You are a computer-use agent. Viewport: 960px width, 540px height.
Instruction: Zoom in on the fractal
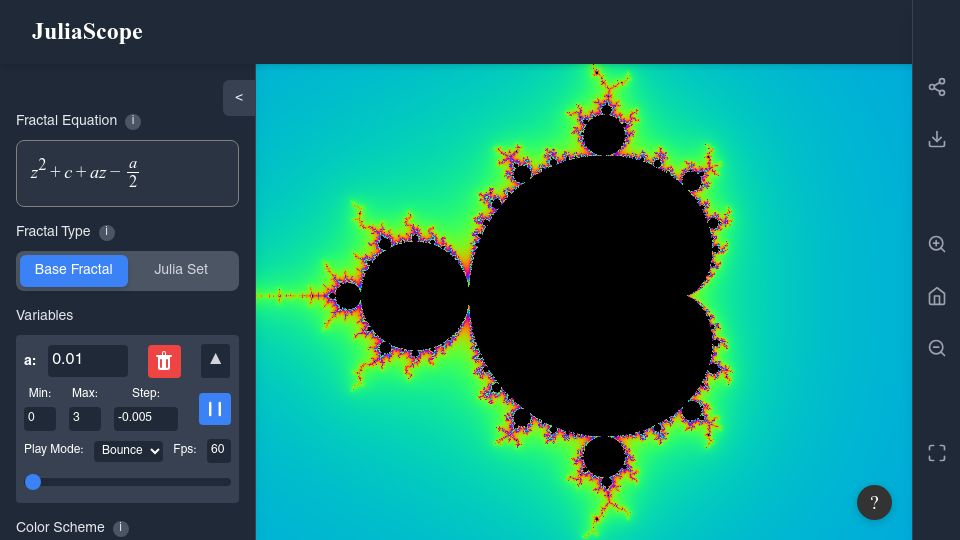[x=937, y=244]
